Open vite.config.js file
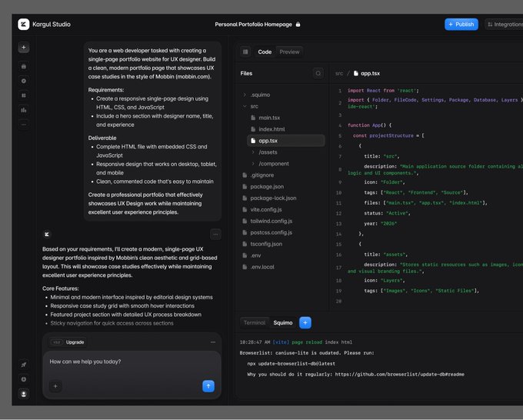Viewport: 523px width, 420px height. (262, 209)
